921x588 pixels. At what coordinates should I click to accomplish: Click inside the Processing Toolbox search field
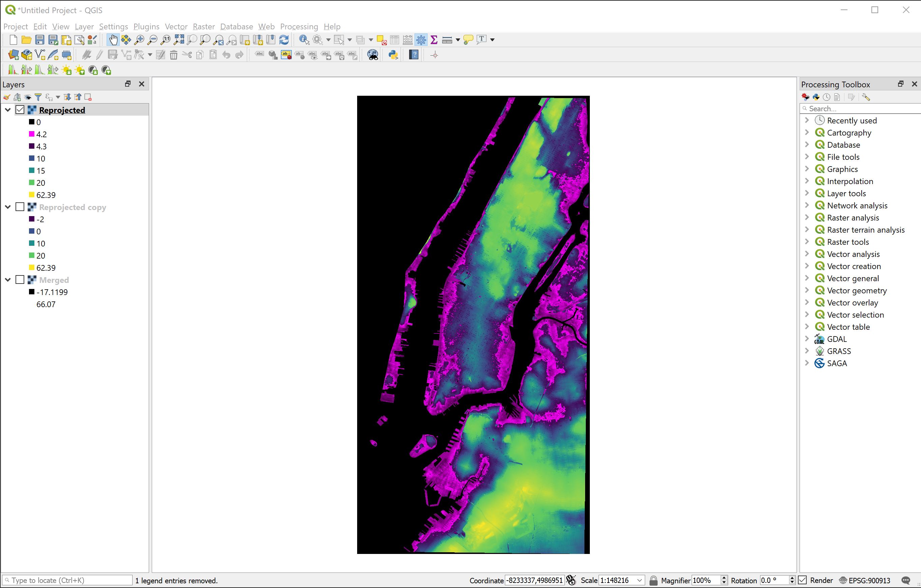861,109
